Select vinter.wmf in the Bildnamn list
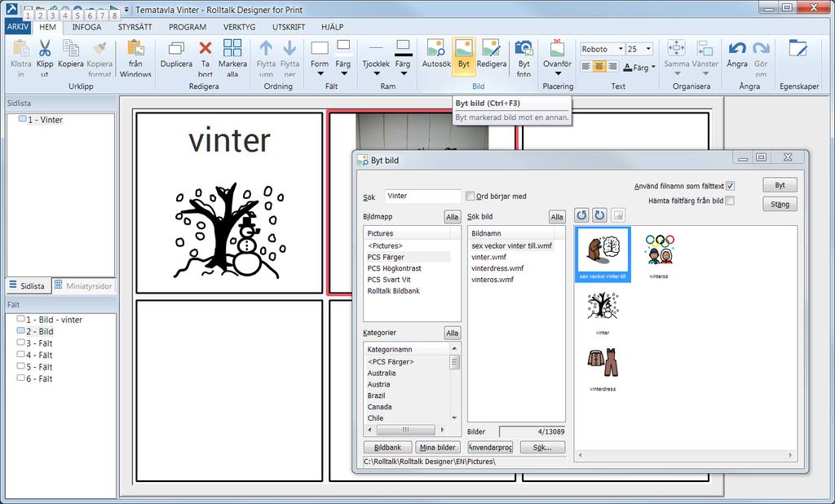The width and height of the screenshot is (835, 504). [489, 257]
